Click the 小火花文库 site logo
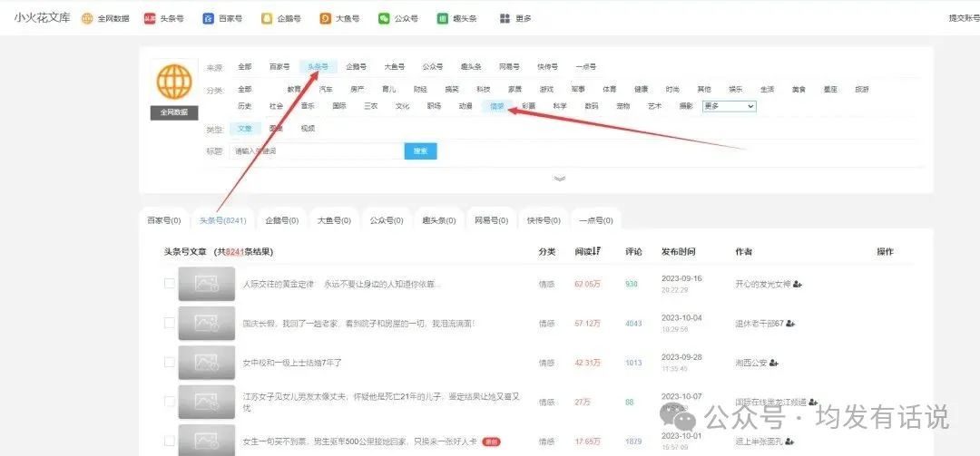The width and height of the screenshot is (980, 456). (43, 17)
